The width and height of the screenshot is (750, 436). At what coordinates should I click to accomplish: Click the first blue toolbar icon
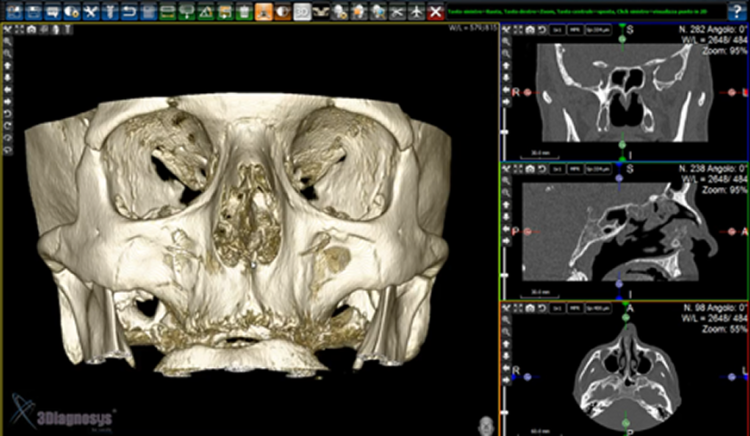tap(14, 12)
